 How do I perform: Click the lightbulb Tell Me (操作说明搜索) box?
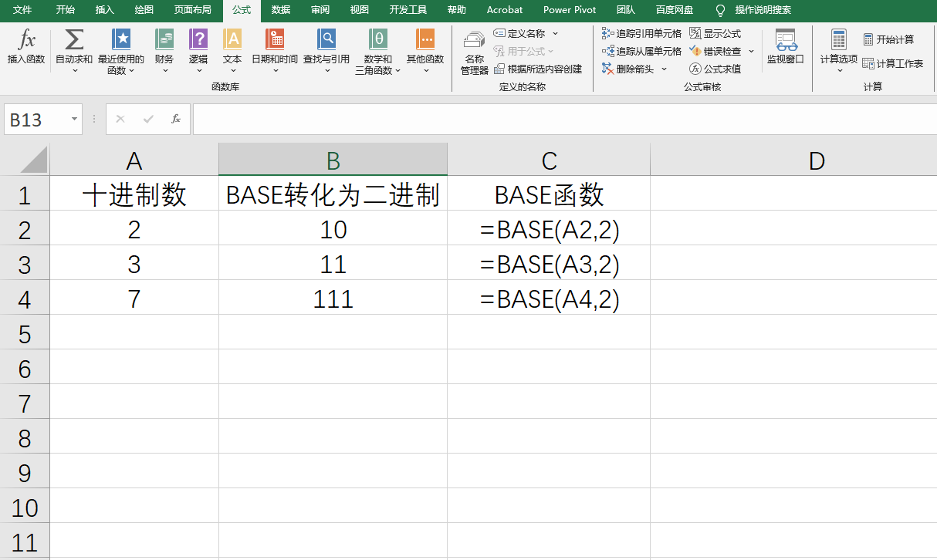coord(753,10)
